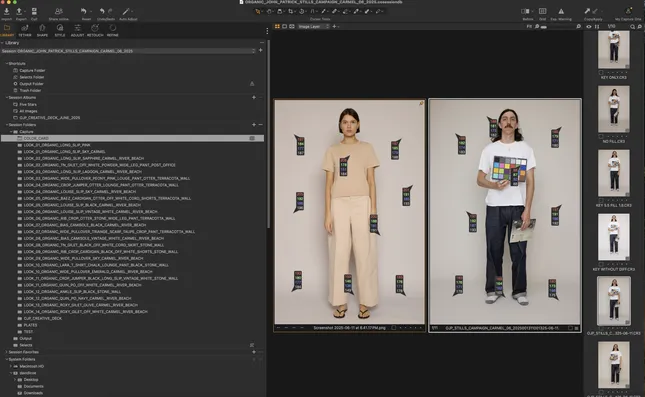
Task: Switch to the Shape tool tab
Action: (x=42, y=30)
